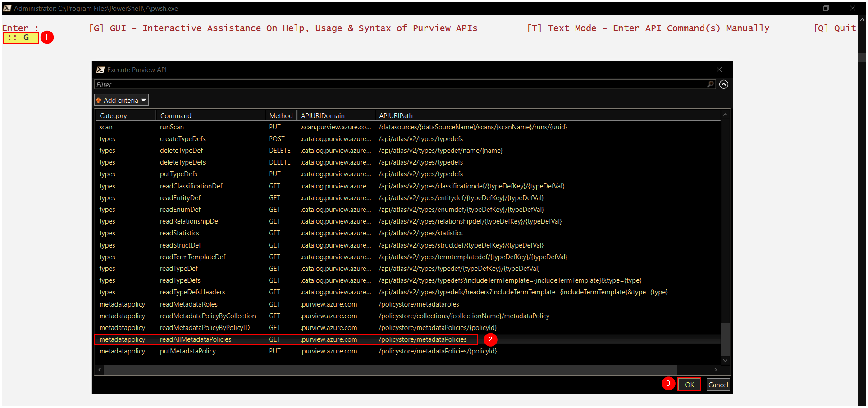Click the horizontal scroll-right arrow
The image size is (868, 408).
coord(716,370)
